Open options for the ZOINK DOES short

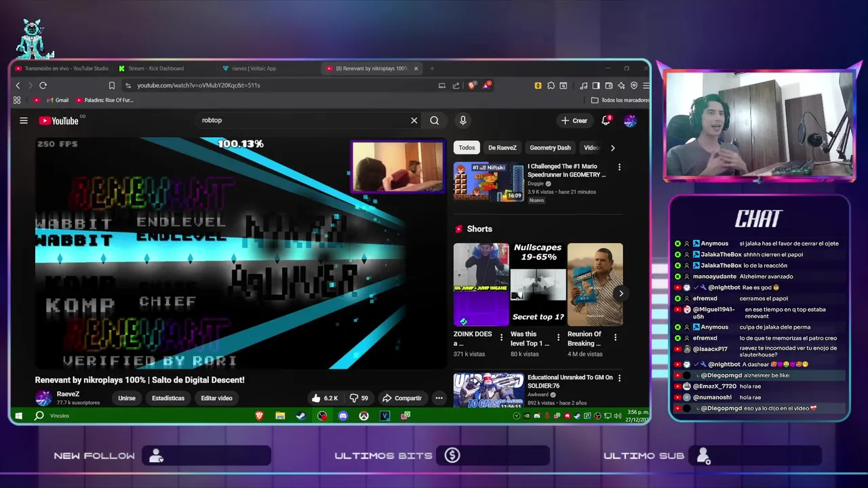click(502, 337)
